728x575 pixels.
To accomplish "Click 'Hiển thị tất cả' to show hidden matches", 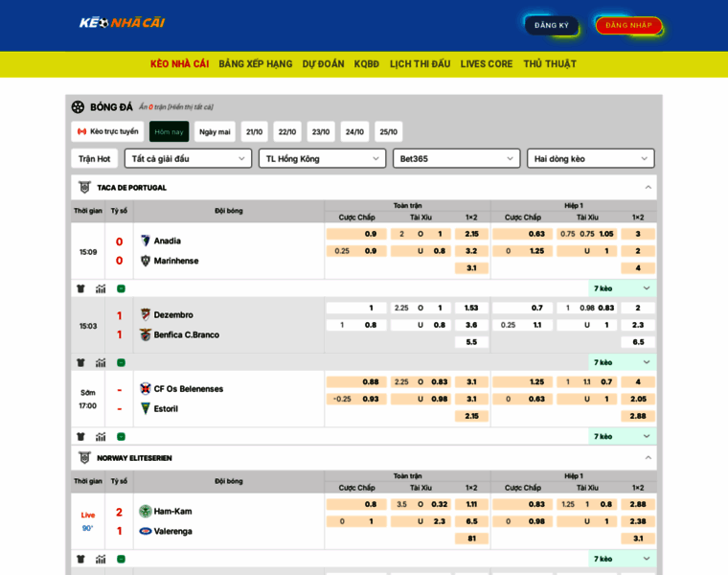I will [190, 107].
